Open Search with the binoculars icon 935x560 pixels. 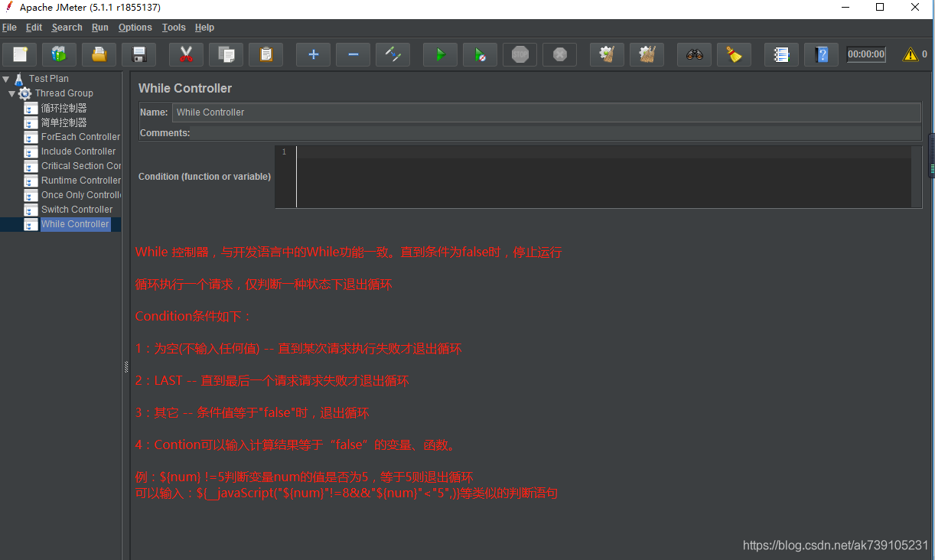(694, 54)
